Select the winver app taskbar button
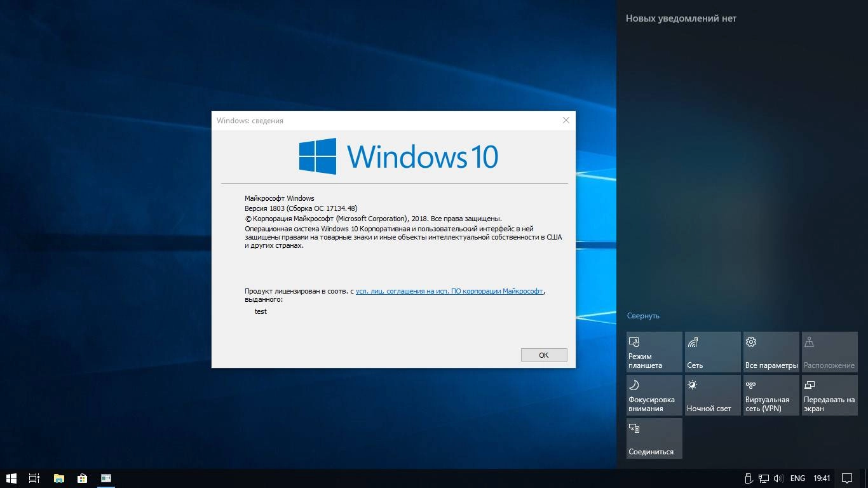Image resolution: width=868 pixels, height=488 pixels. pos(106,478)
